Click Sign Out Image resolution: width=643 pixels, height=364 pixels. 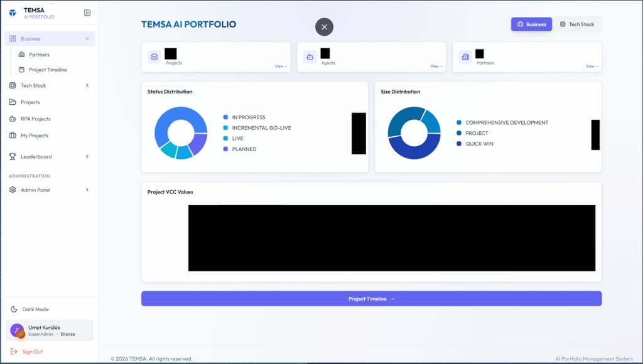pyautogui.click(x=33, y=351)
